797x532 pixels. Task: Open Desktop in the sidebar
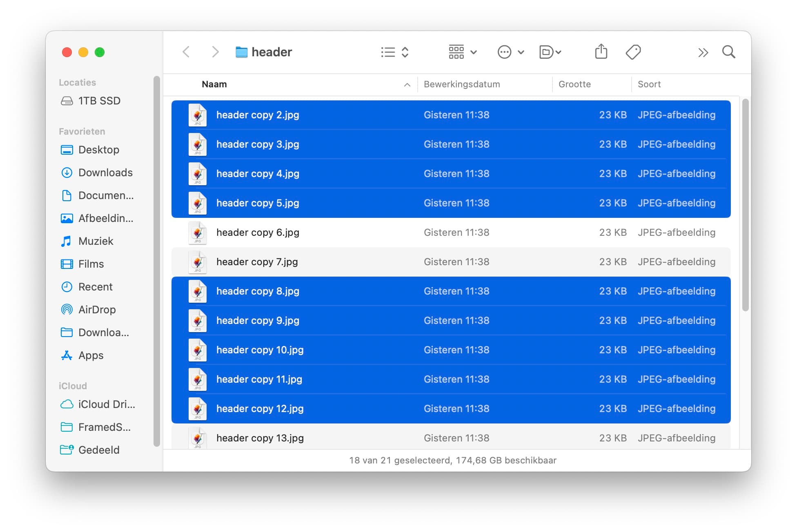[98, 150]
